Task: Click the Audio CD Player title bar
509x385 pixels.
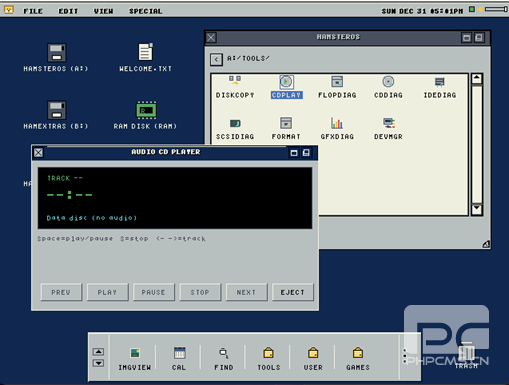Action: pos(166,152)
